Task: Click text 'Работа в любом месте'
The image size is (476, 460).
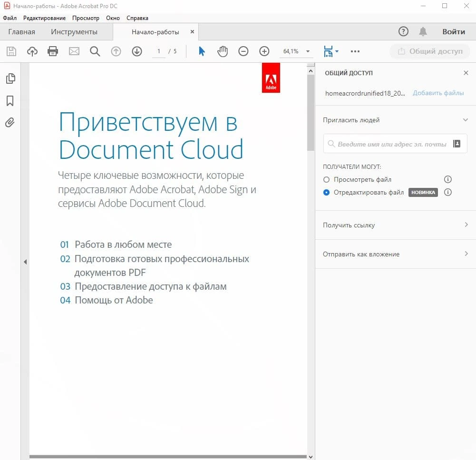Action: pos(123,245)
